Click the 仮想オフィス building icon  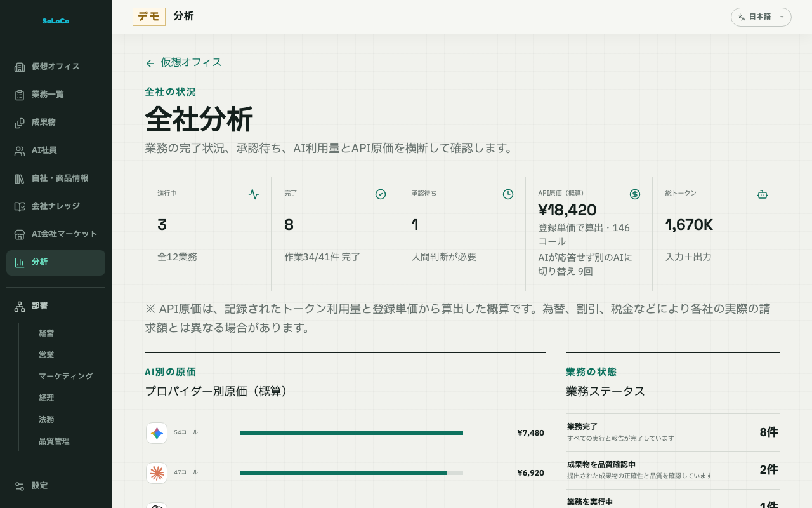pyautogui.click(x=20, y=67)
